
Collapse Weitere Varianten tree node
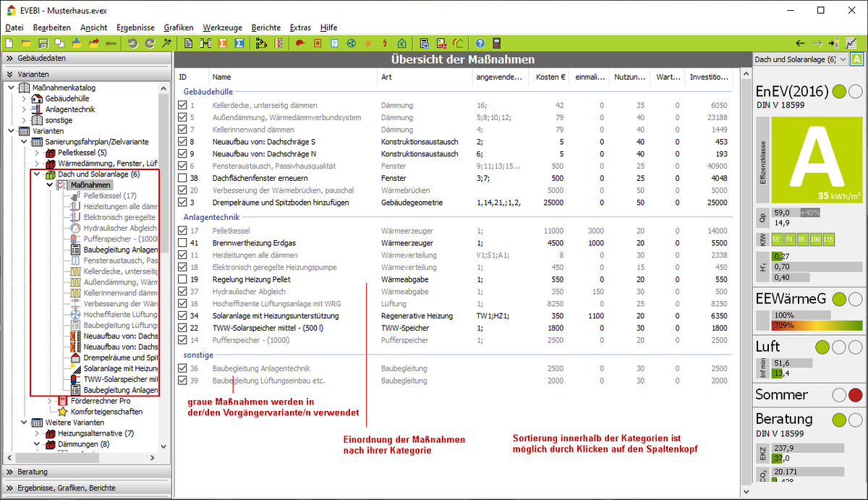click(25, 423)
